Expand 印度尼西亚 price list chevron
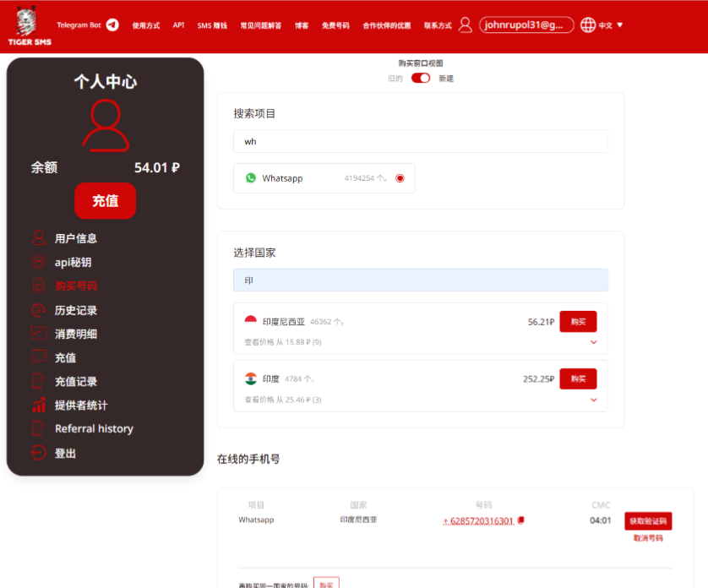The image size is (708, 588). pyautogui.click(x=594, y=342)
